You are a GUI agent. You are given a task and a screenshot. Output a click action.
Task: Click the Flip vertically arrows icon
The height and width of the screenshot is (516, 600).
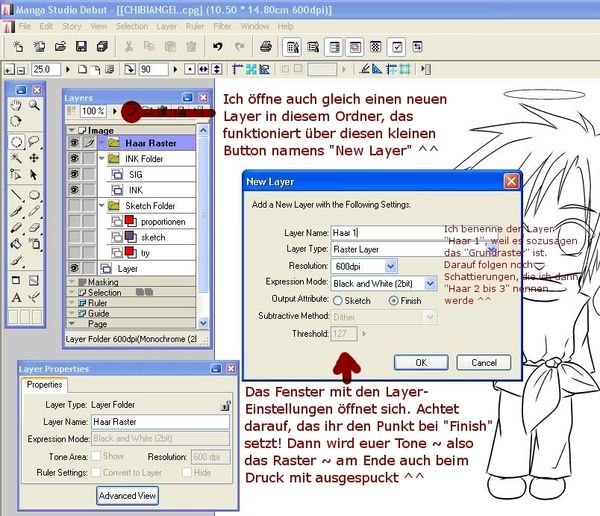217,69
